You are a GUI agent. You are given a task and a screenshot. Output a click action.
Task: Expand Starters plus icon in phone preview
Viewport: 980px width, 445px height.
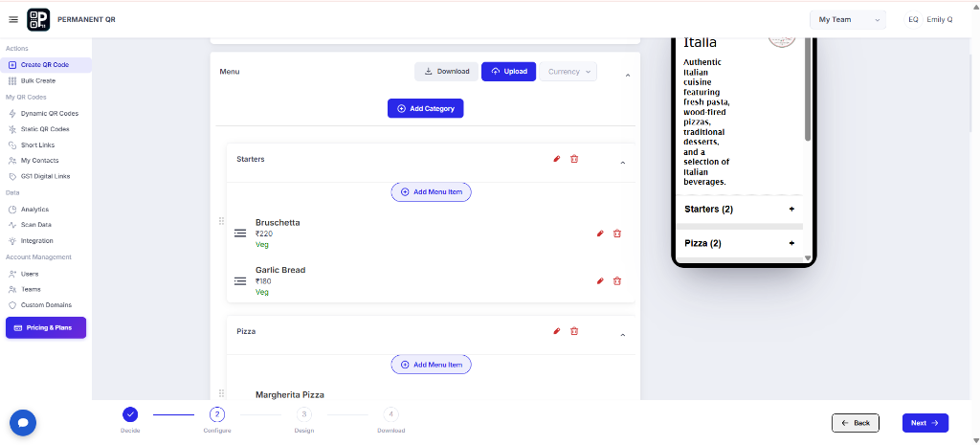pos(791,209)
